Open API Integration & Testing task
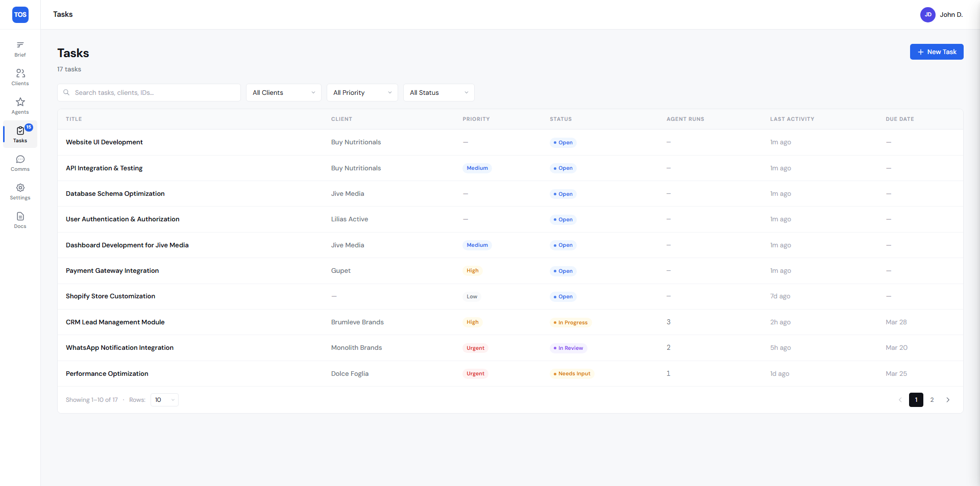980x486 pixels. pos(104,168)
